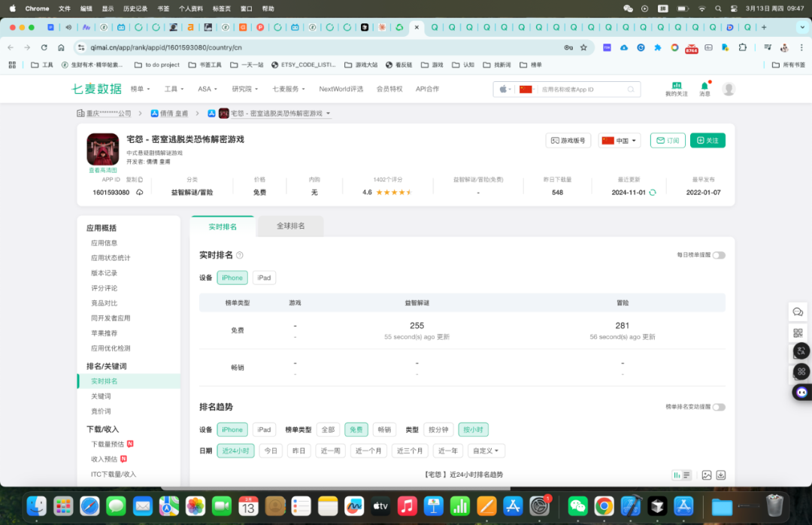Click the refresh icon next to 2024-11-01
This screenshot has height=525, width=812.
(x=653, y=193)
